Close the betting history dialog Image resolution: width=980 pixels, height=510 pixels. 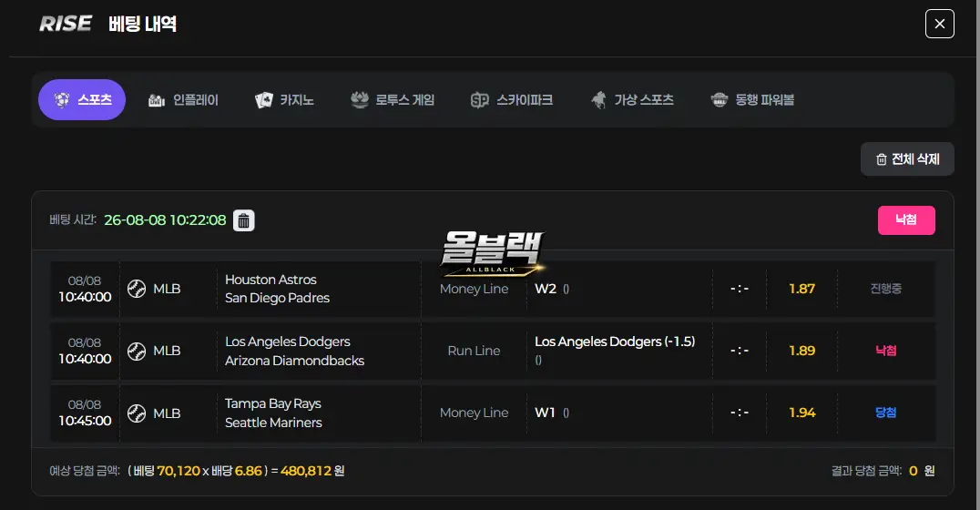click(x=939, y=24)
